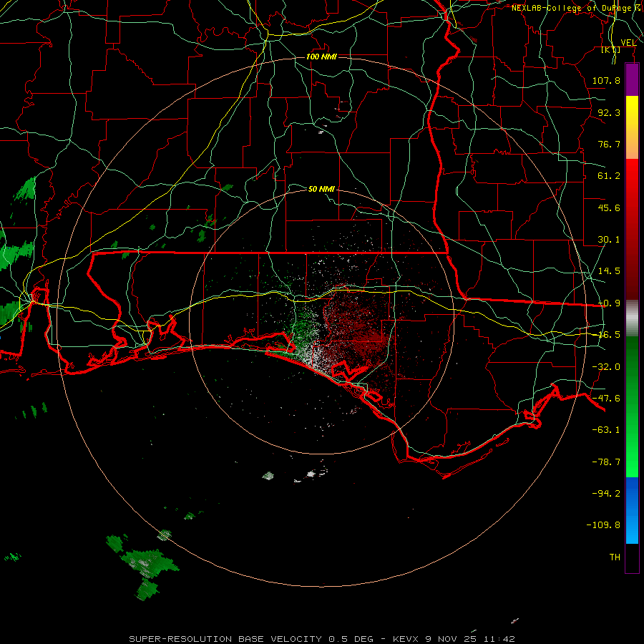
Task: Click the -47.6 velocity scale value
Action: 606,399
